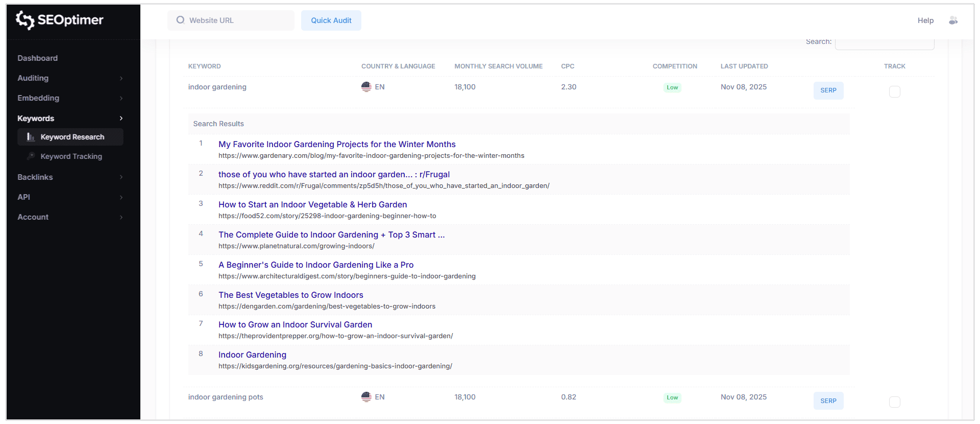Open the SERP button for indoor gardening pots
Viewport: 980px width, 424px height.
[x=828, y=401]
